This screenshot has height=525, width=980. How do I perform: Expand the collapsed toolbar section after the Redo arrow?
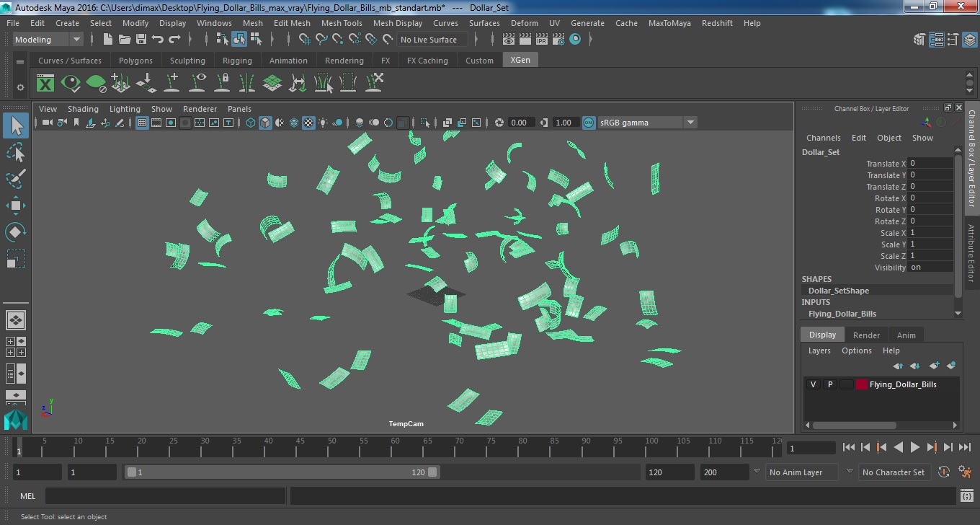click(x=190, y=40)
